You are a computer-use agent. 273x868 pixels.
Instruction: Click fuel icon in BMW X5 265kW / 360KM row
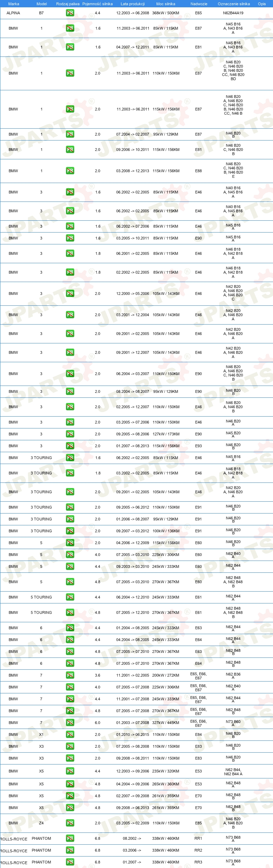point(70,784)
